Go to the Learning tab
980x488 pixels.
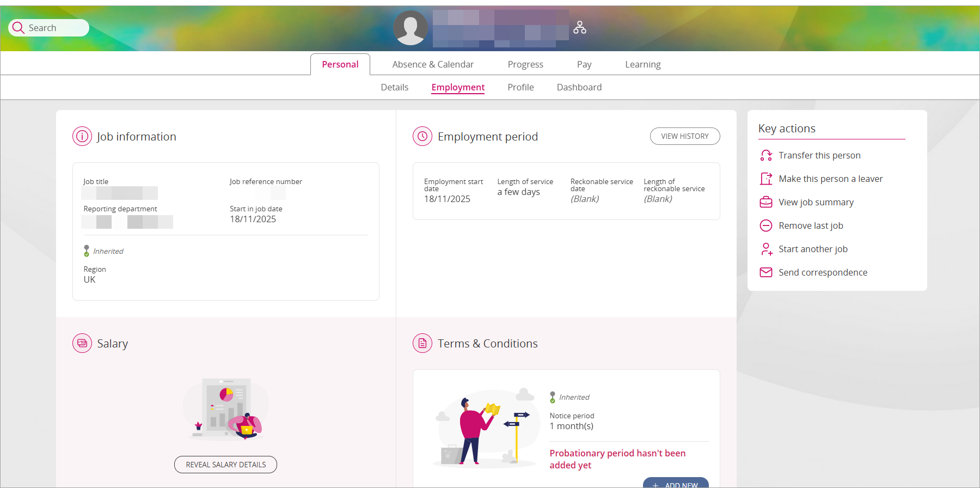coord(642,64)
